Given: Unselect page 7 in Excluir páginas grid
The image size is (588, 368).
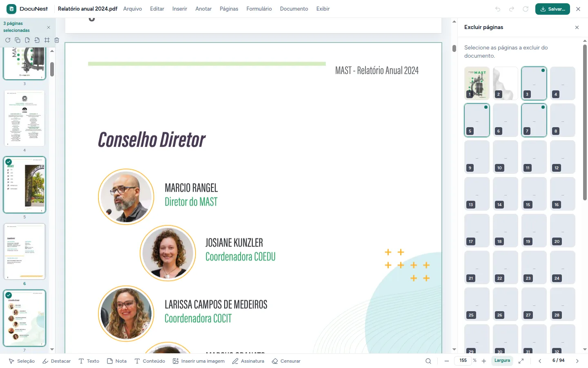Looking at the screenshot, I should [534, 120].
